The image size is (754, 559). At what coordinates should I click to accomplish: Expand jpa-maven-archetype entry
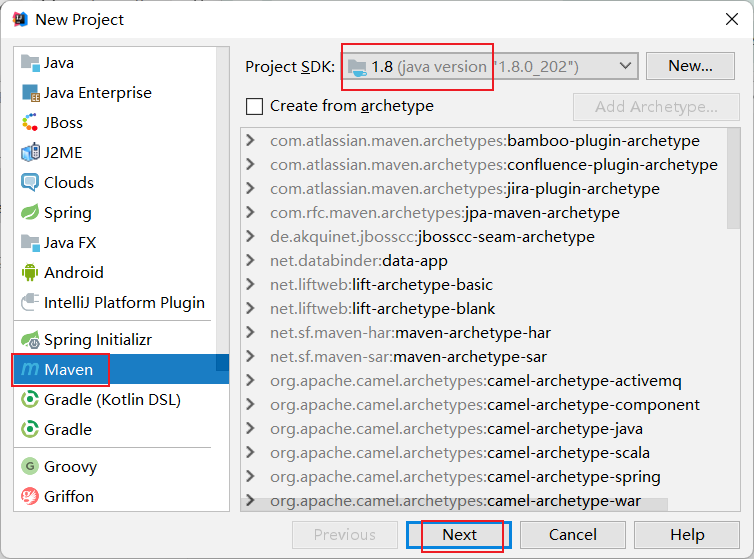coord(250,212)
